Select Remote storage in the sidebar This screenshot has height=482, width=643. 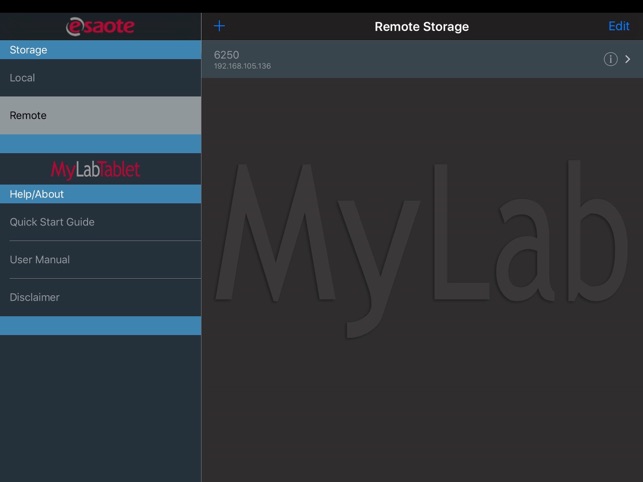click(100, 115)
